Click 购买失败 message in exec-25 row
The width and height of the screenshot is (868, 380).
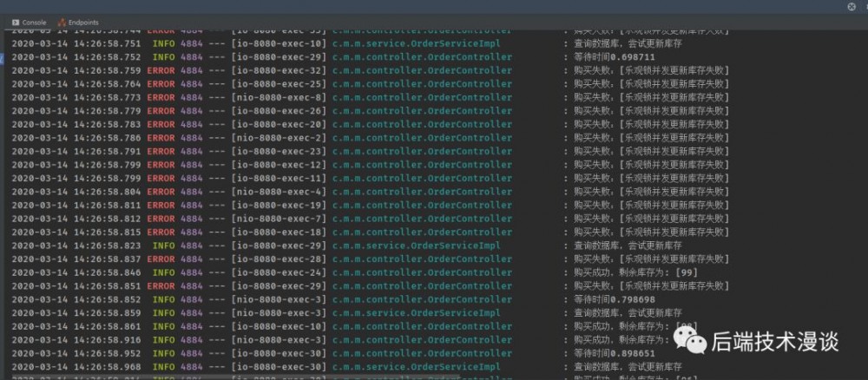point(651,84)
